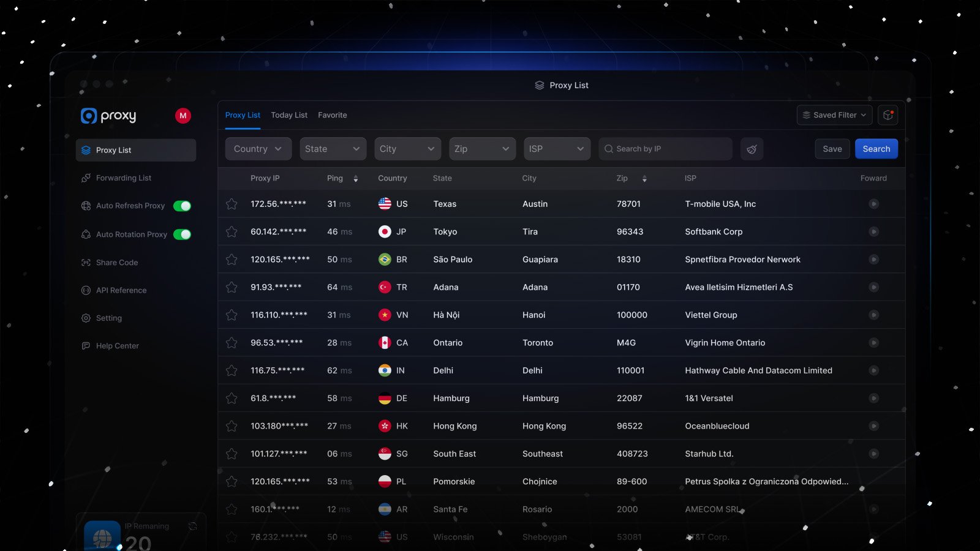980x551 pixels.
Task: Open the Saved Filter dropdown
Action: 834,115
